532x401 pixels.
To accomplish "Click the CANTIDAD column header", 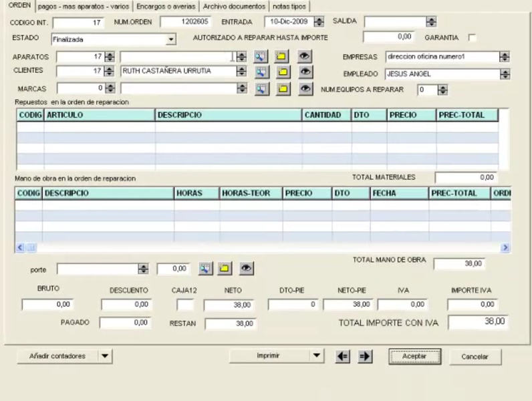I will click(x=326, y=115).
